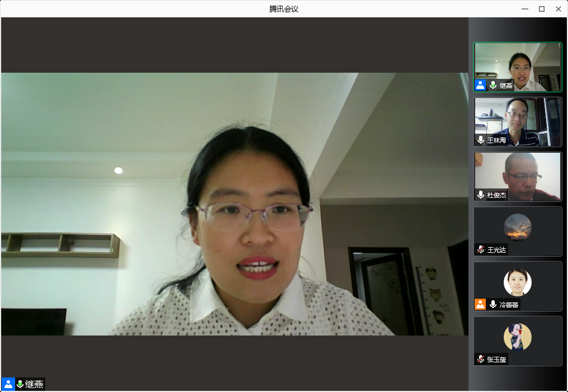568x392 pixels.
Task: Click the 继燕 name label in main video
Action: (x=34, y=384)
